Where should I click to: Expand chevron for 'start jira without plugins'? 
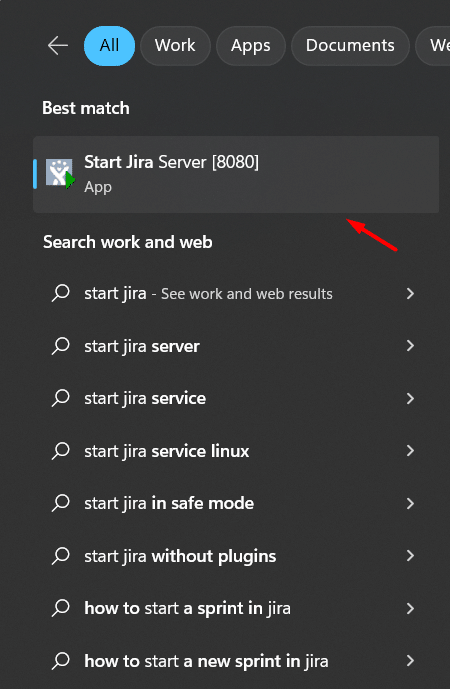[410, 556]
